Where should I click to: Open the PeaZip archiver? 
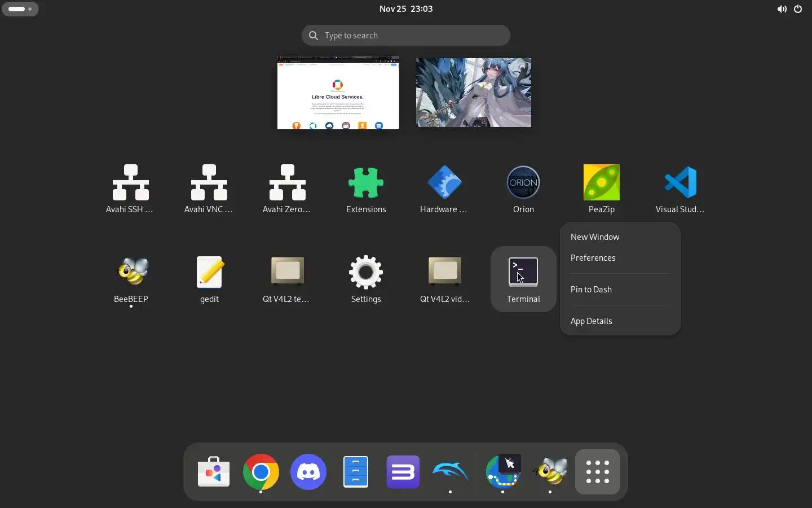[602, 189]
